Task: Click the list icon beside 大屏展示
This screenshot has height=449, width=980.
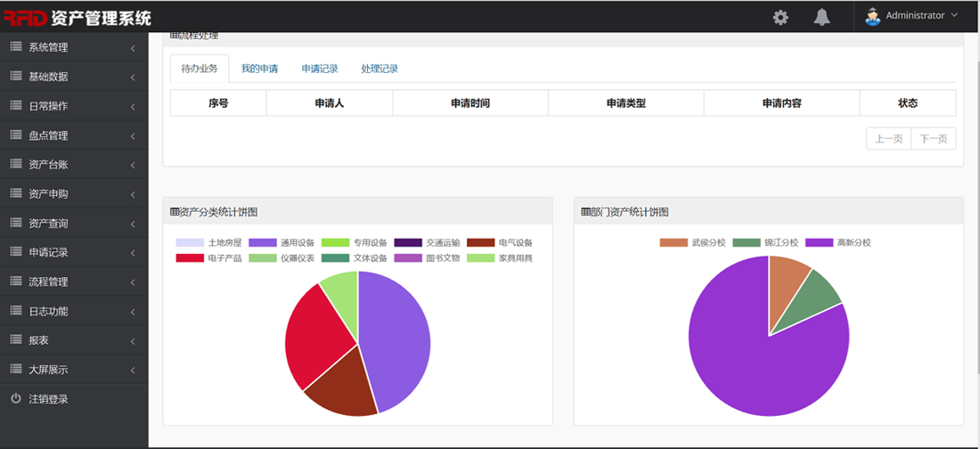Action: point(16,370)
